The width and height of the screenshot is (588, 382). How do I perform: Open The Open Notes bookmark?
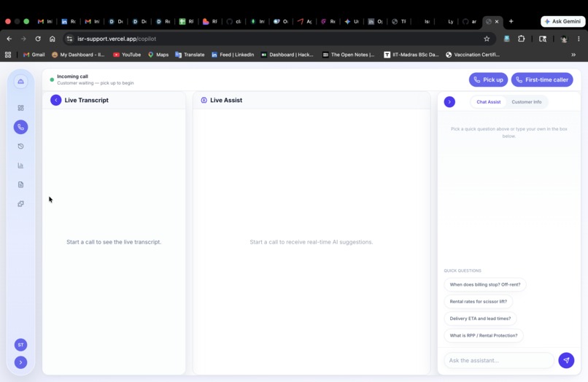tap(349, 55)
